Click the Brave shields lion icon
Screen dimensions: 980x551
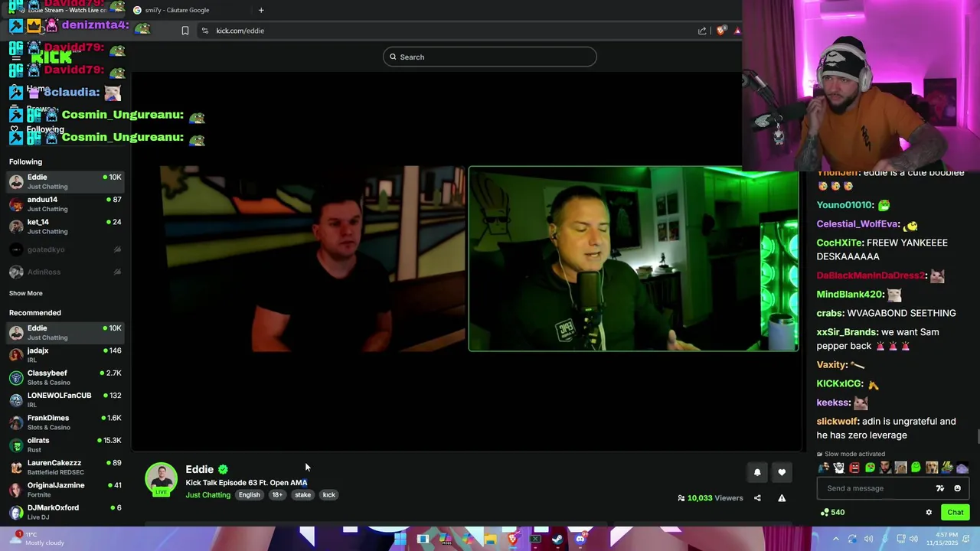[x=721, y=31]
